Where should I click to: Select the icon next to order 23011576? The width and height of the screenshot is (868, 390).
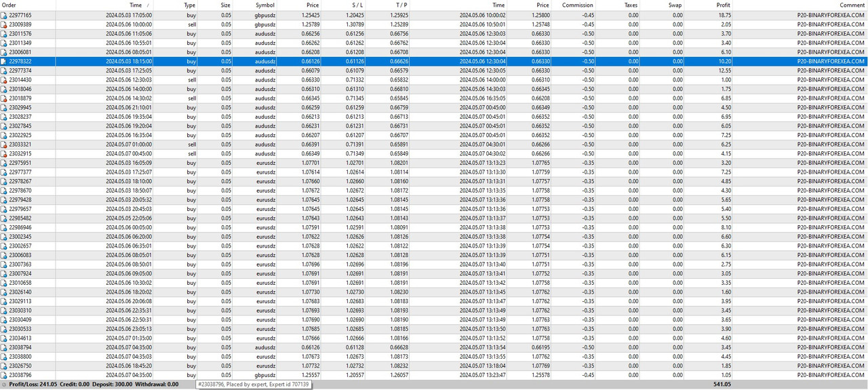pyautogui.click(x=4, y=33)
